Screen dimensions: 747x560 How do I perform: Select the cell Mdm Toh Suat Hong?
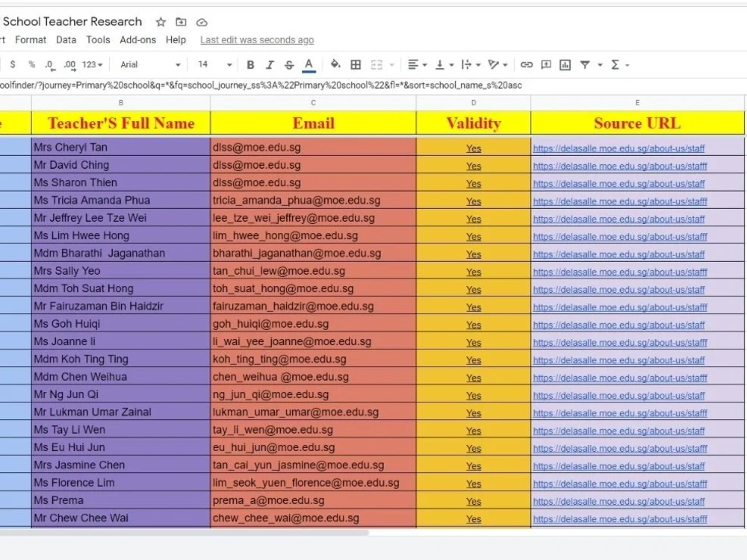coord(121,288)
